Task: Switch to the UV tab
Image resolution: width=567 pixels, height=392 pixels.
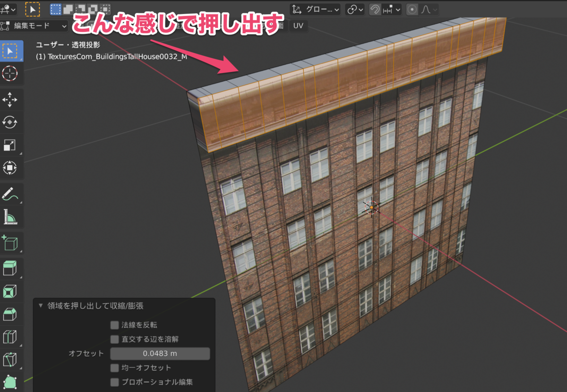Action: (x=298, y=26)
